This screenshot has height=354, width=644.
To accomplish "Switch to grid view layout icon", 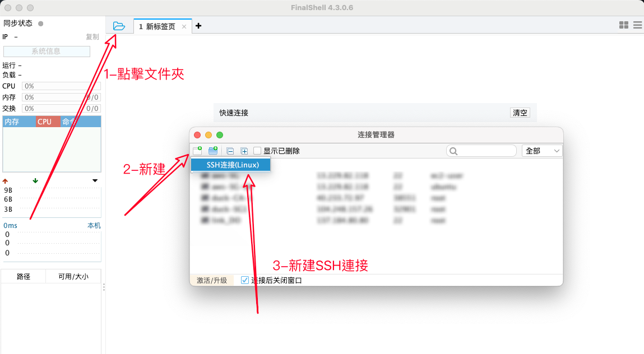I will [623, 25].
